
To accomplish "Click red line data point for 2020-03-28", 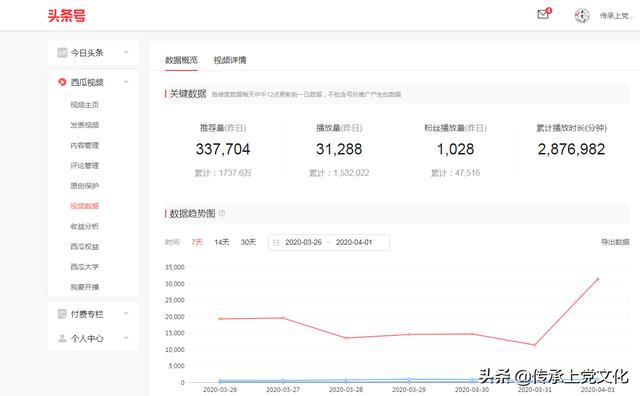I will pyautogui.click(x=346, y=338).
